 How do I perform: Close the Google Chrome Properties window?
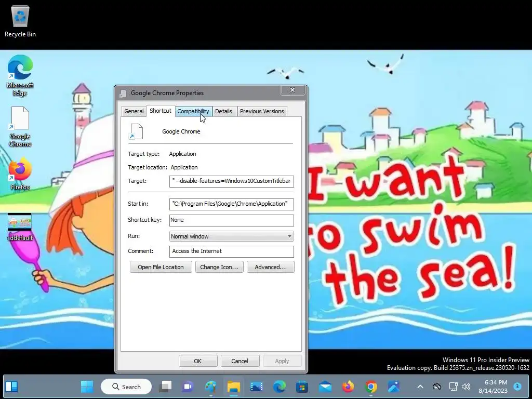(292, 90)
